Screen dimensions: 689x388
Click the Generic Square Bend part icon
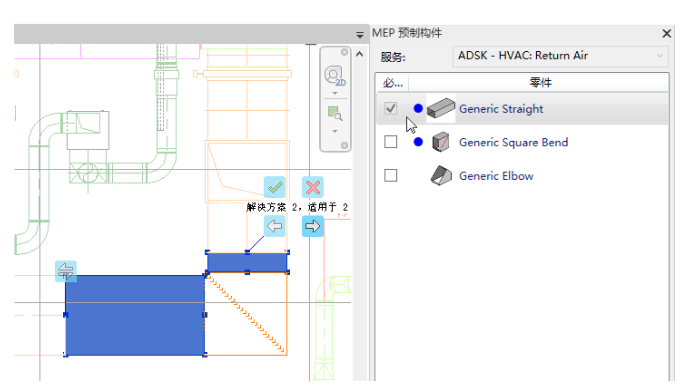click(441, 142)
